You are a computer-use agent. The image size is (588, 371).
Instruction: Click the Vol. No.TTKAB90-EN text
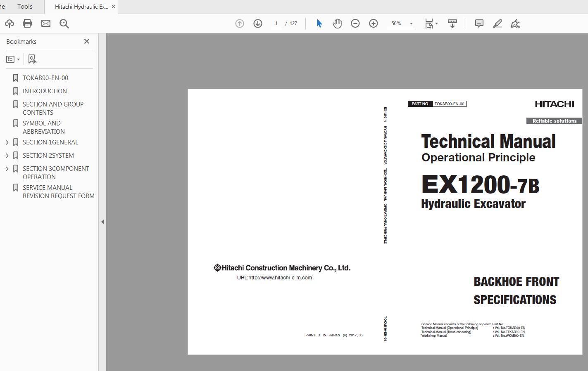click(509, 332)
